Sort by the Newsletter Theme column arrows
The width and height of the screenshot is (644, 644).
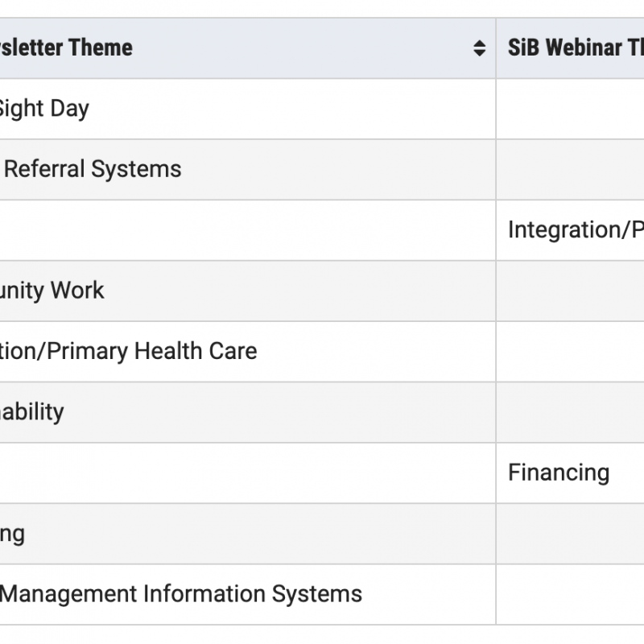(x=479, y=48)
